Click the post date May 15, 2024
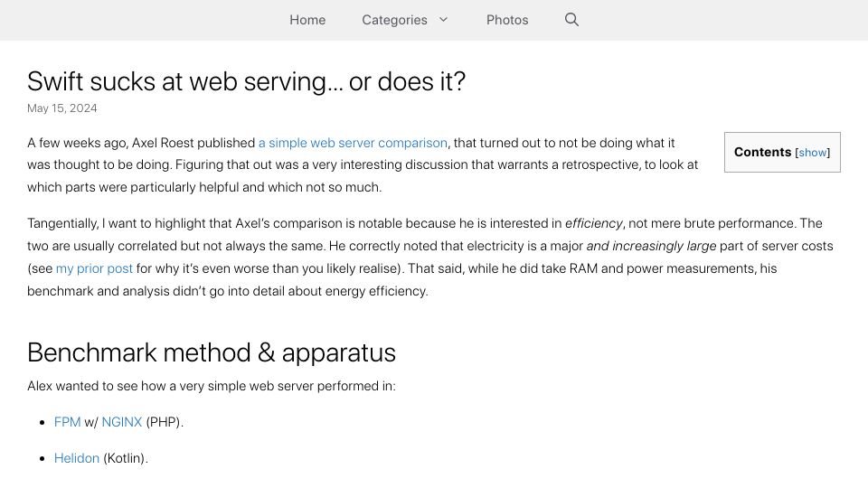 coord(62,108)
